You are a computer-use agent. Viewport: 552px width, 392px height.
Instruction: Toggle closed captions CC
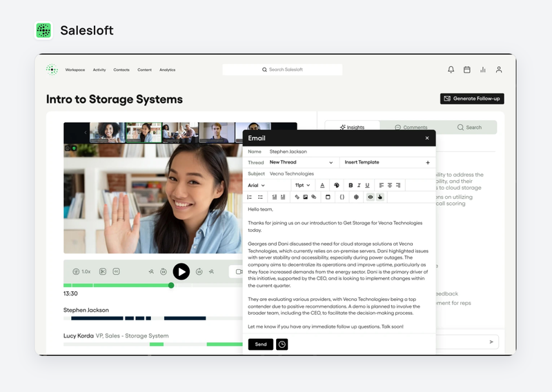pyautogui.click(x=116, y=271)
